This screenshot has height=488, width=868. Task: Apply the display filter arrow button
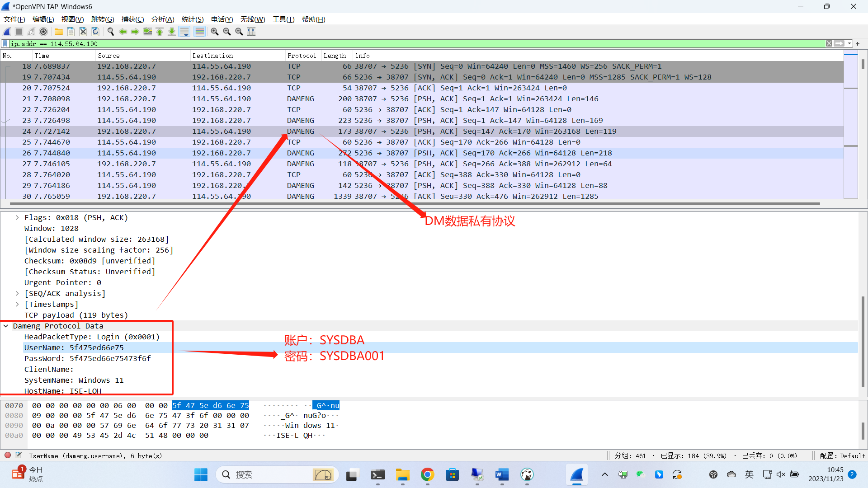839,44
